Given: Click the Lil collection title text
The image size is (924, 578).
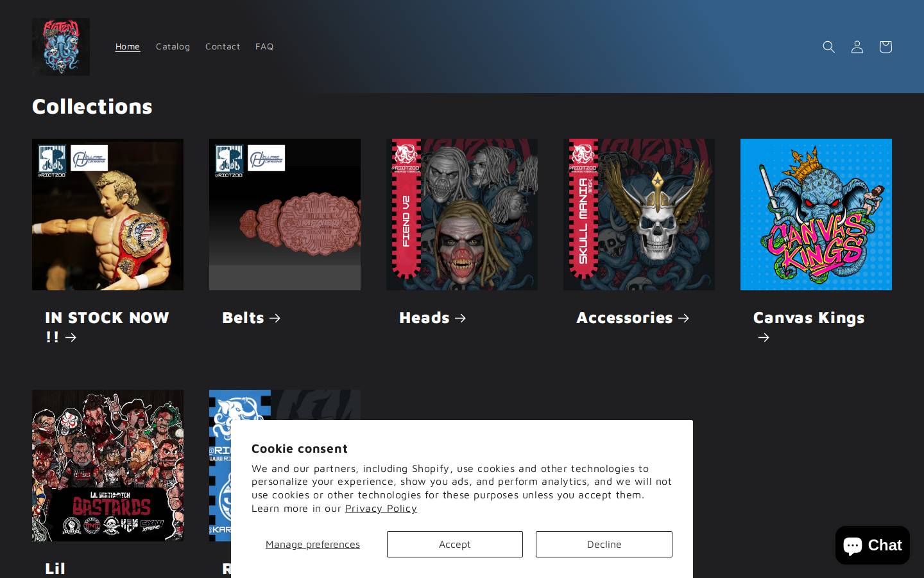Looking at the screenshot, I should click(55, 568).
